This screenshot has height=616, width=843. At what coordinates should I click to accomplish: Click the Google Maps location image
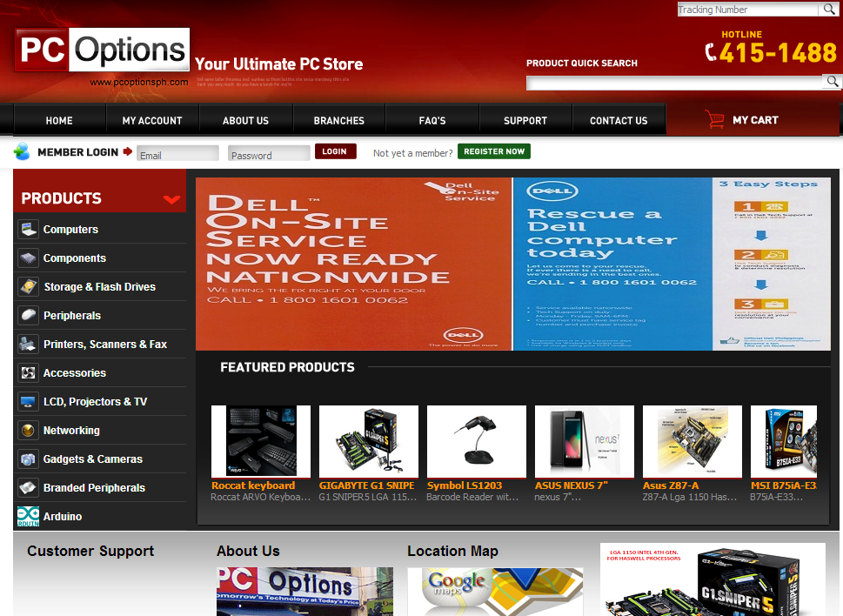click(495, 592)
